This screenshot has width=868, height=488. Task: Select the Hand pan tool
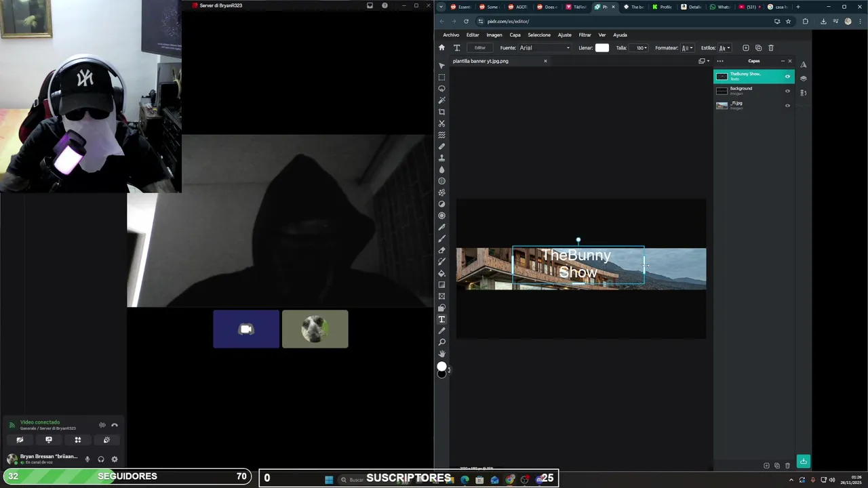click(441, 354)
